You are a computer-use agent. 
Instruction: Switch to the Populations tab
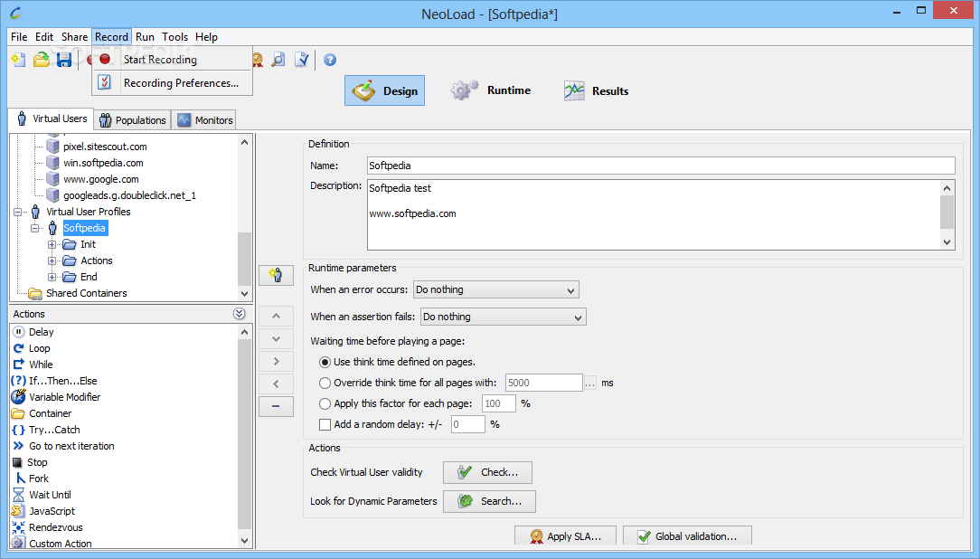pos(133,120)
